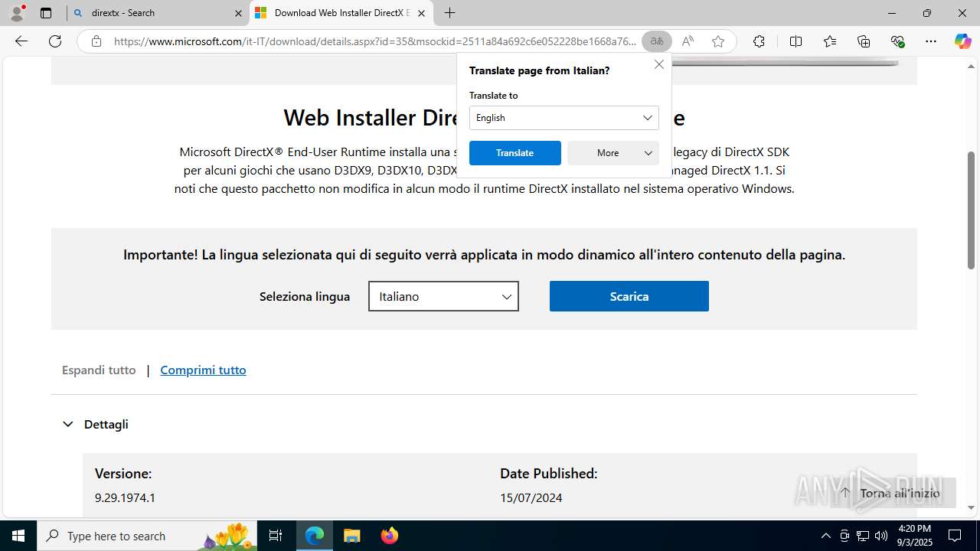
Task: Click the date 15/07/2024
Action: click(531, 497)
